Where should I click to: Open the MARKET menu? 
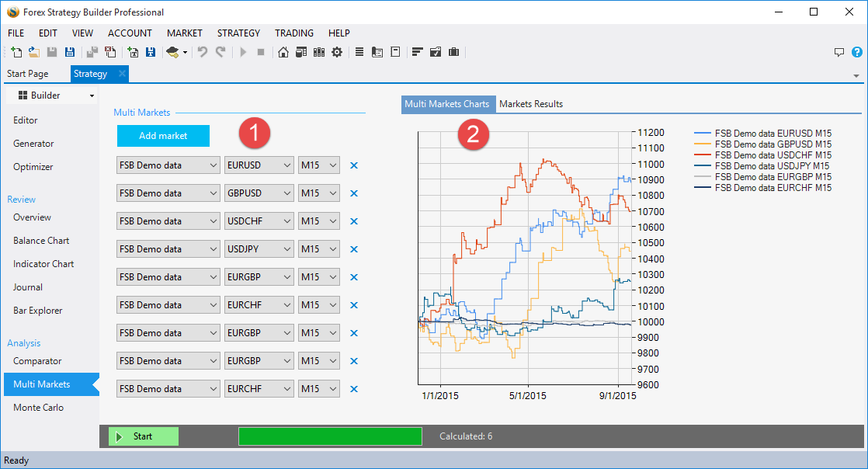[184, 33]
